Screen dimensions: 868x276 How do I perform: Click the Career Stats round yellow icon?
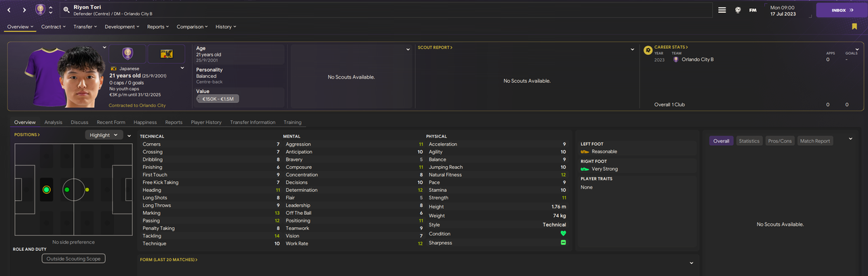click(648, 50)
